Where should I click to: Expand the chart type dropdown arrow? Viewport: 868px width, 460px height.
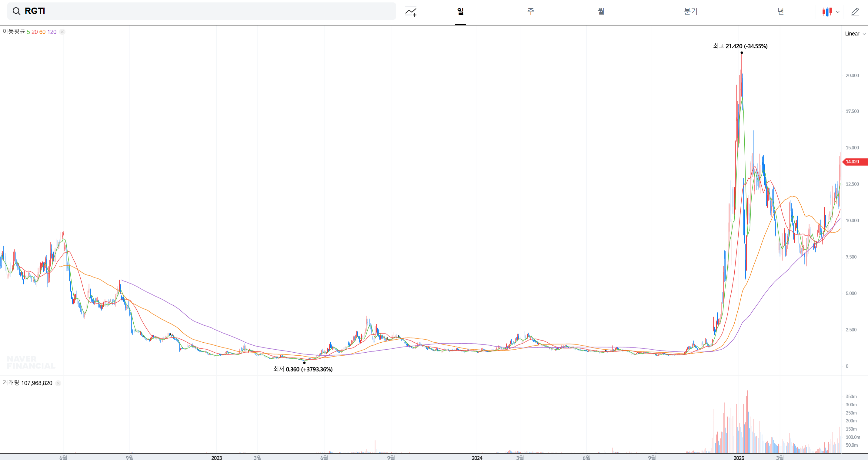838,12
